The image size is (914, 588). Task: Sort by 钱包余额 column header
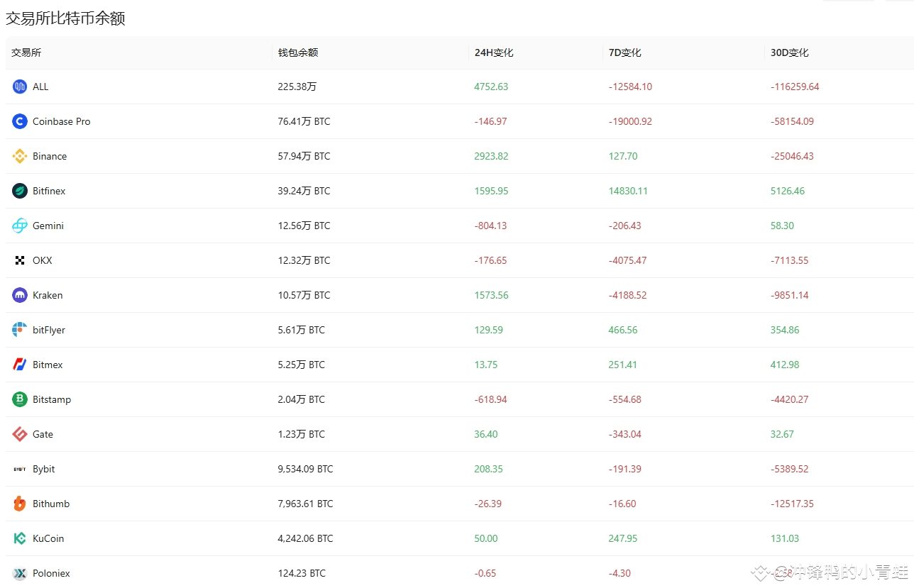point(298,52)
